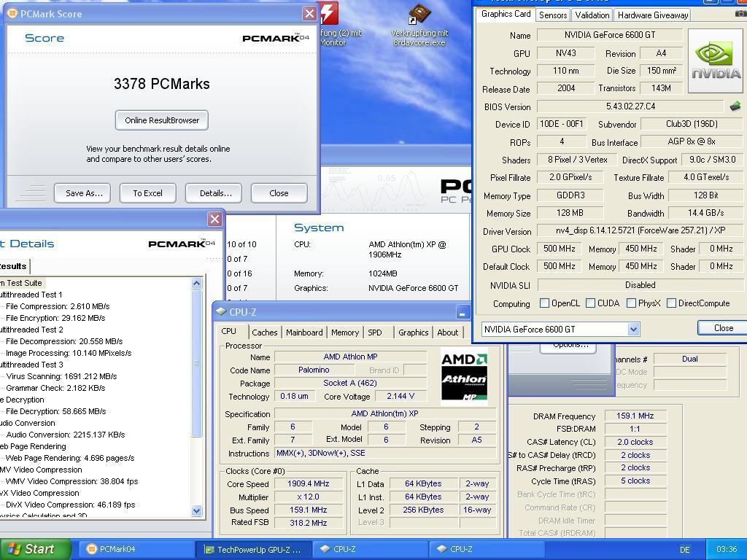Enable the CUDA checkbox
Image resolution: width=747 pixels, height=560 pixels.
tap(591, 303)
